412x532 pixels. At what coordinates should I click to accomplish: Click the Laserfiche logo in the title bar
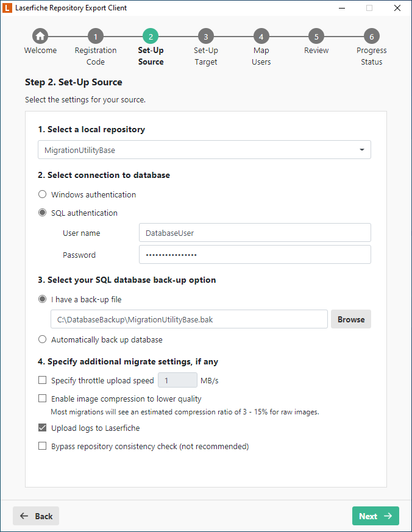[x=9, y=8]
